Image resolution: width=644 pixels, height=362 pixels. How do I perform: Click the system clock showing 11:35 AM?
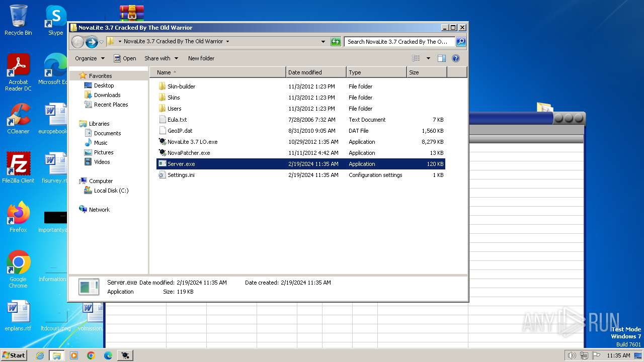click(618, 355)
